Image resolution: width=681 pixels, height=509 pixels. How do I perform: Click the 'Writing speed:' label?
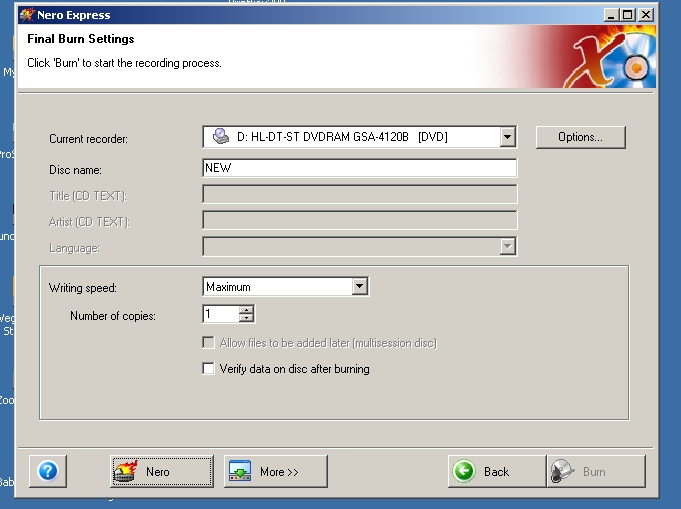pyautogui.click(x=83, y=288)
